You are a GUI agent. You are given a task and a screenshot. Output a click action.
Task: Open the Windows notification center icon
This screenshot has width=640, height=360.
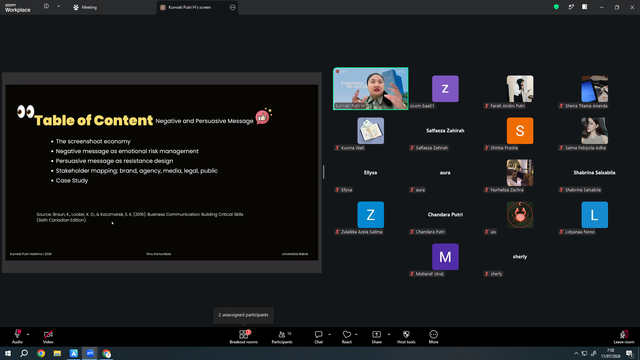point(630,353)
